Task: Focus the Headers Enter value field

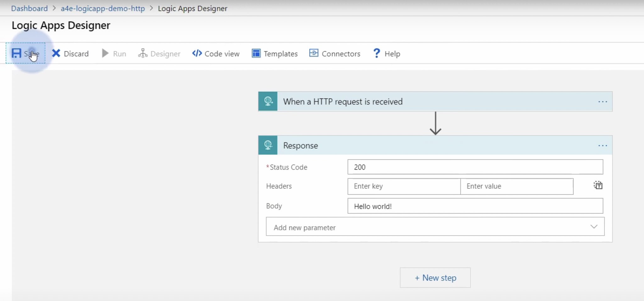Action: [x=517, y=186]
